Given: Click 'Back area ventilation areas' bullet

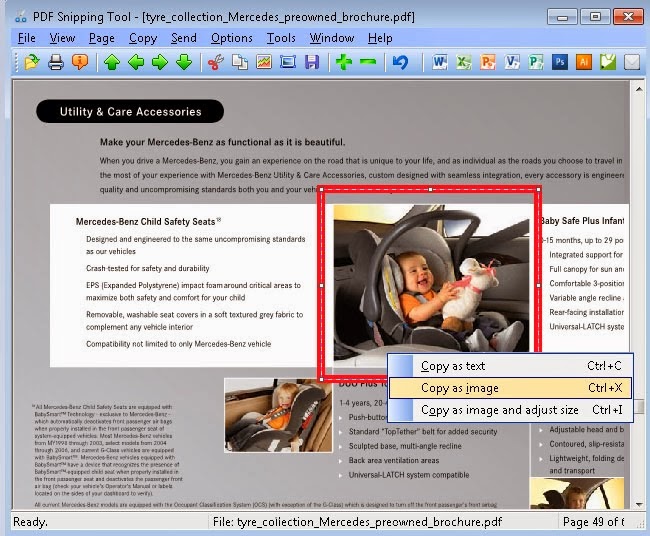Looking at the screenshot, I should pyautogui.click(x=394, y=460).
